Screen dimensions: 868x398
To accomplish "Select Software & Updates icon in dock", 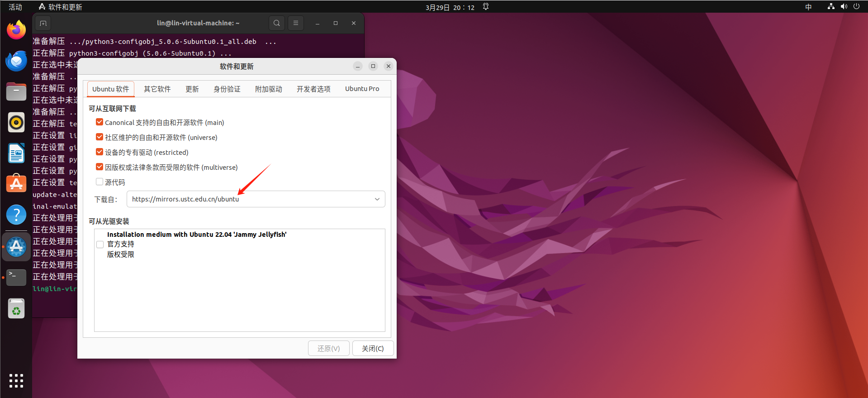I will (x=16, y=247).
